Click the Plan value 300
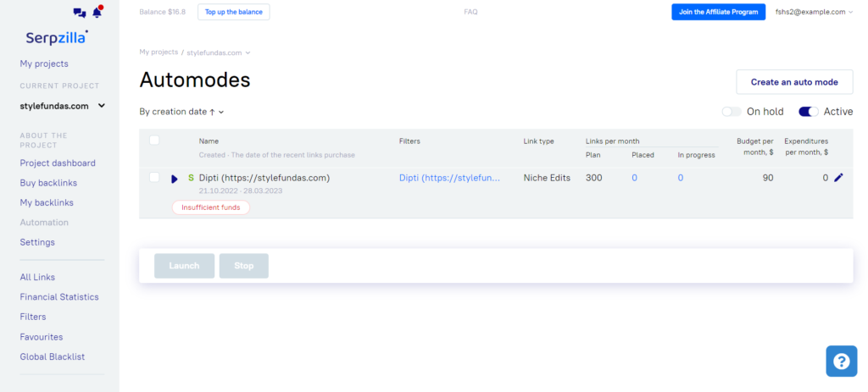The width and height of the screenshot is (868, 392). (x=594, y=178)
